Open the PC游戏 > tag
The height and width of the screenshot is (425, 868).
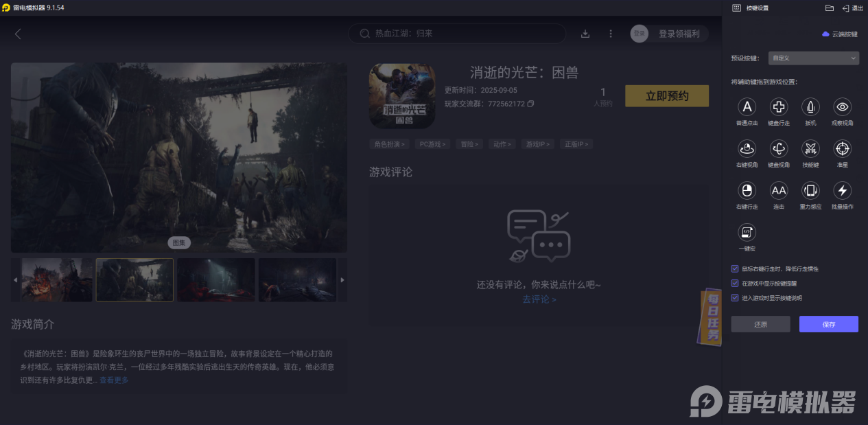click(x=432, y=144)
